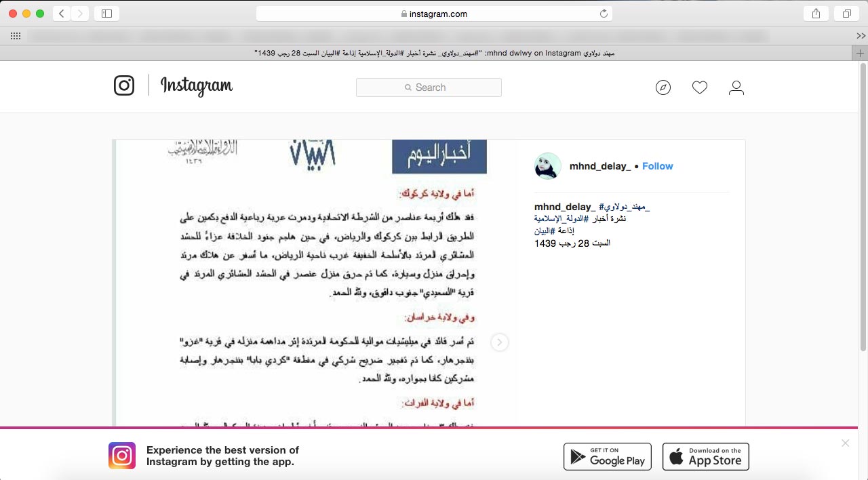
Task: Open the Explore compass icon
Action: [x=663, y=87]
